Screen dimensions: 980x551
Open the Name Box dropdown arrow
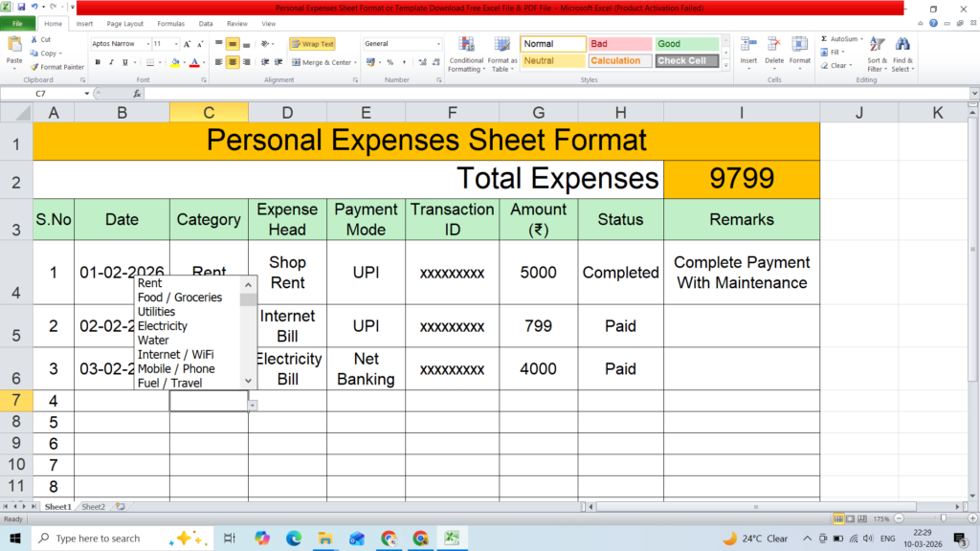tap(87, 94)
